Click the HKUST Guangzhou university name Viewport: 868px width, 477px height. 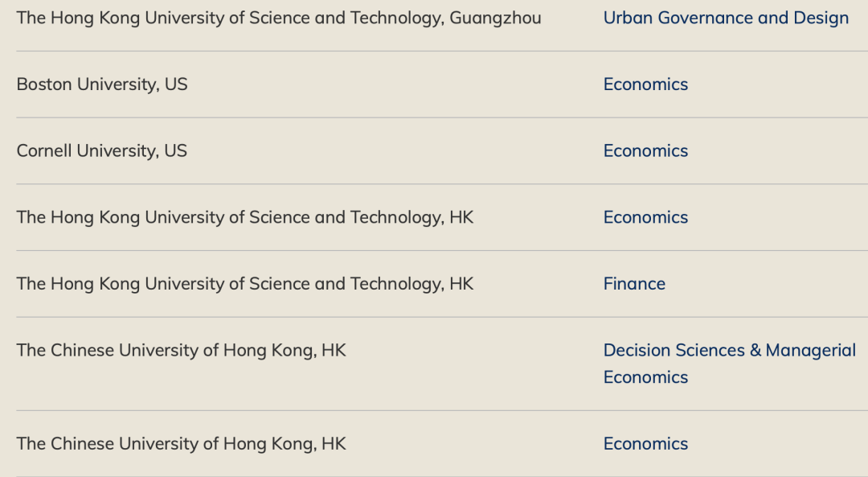click(279, 19)
